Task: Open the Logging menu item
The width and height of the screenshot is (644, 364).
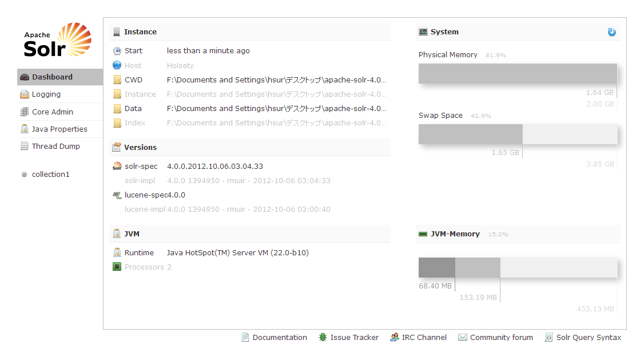Action: pyautogui.click(x=46, y=94)
